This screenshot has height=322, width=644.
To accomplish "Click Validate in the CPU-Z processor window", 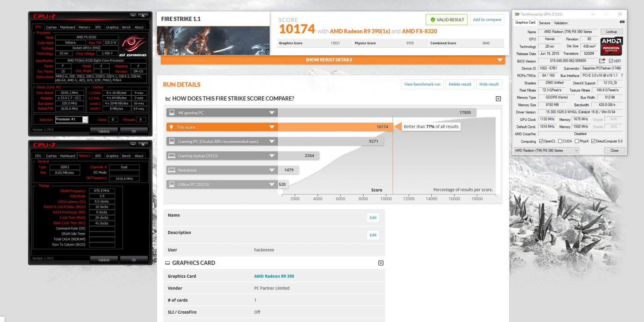I will click(104, 131).
